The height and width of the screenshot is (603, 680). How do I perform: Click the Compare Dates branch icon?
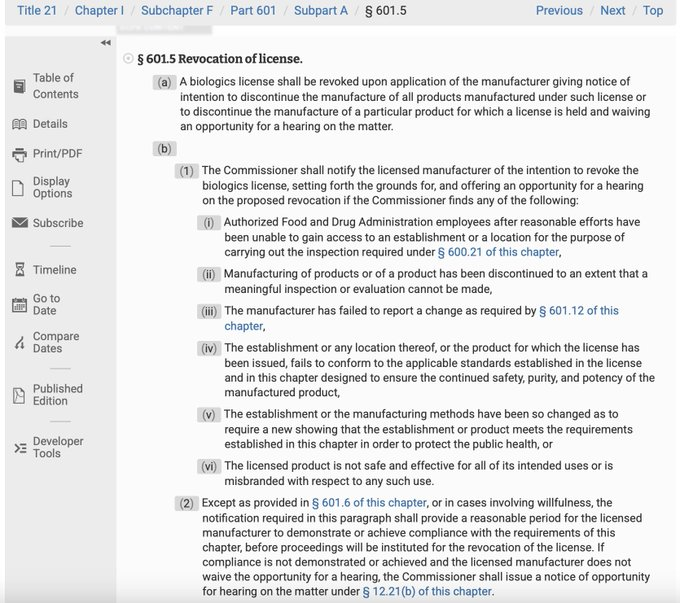coord(19,343)
